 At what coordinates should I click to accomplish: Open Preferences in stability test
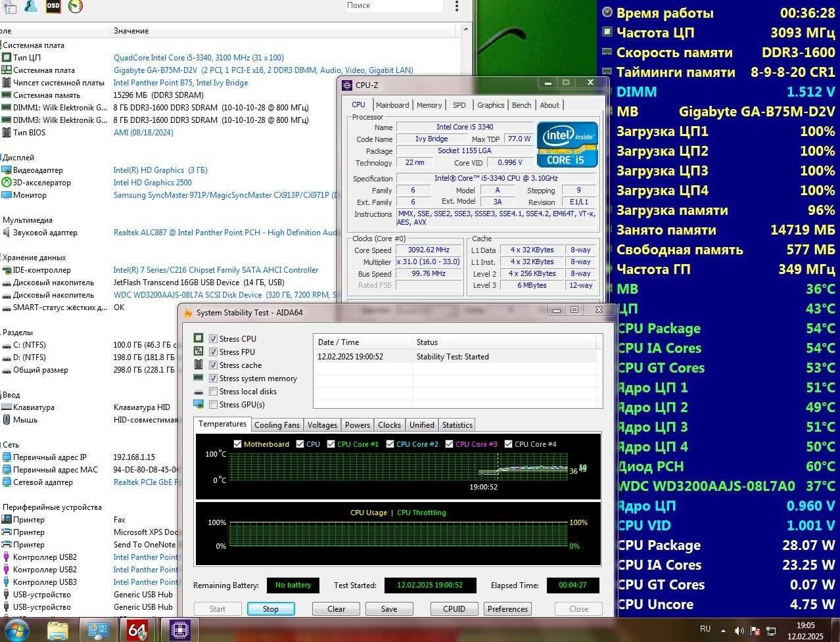507,609
